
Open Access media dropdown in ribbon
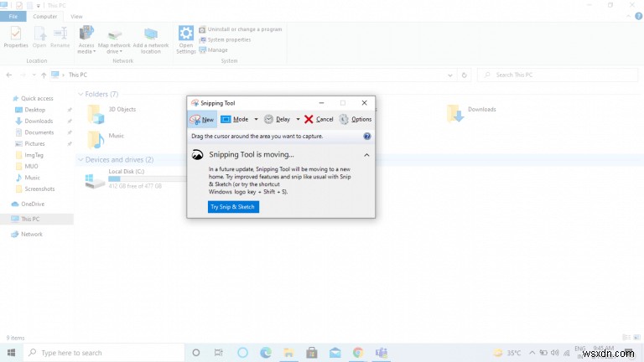tap(86, 40)
